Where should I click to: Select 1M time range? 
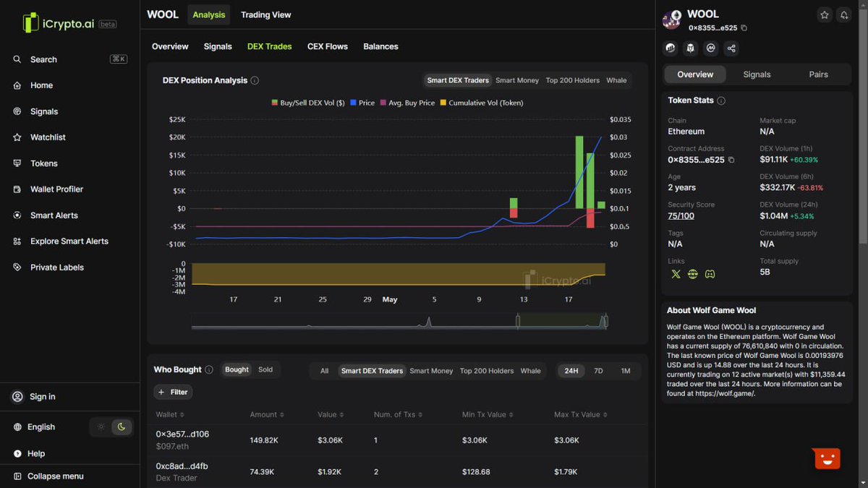coord(626,371)
